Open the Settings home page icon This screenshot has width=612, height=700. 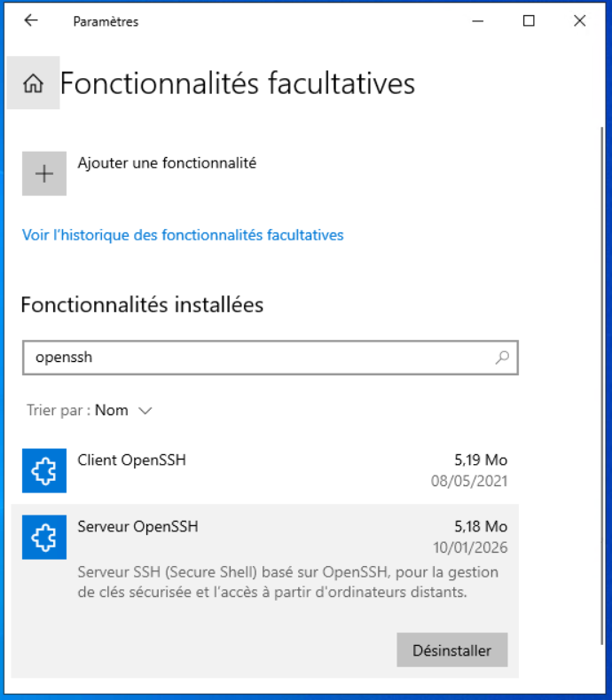click(x=34, y=83)
